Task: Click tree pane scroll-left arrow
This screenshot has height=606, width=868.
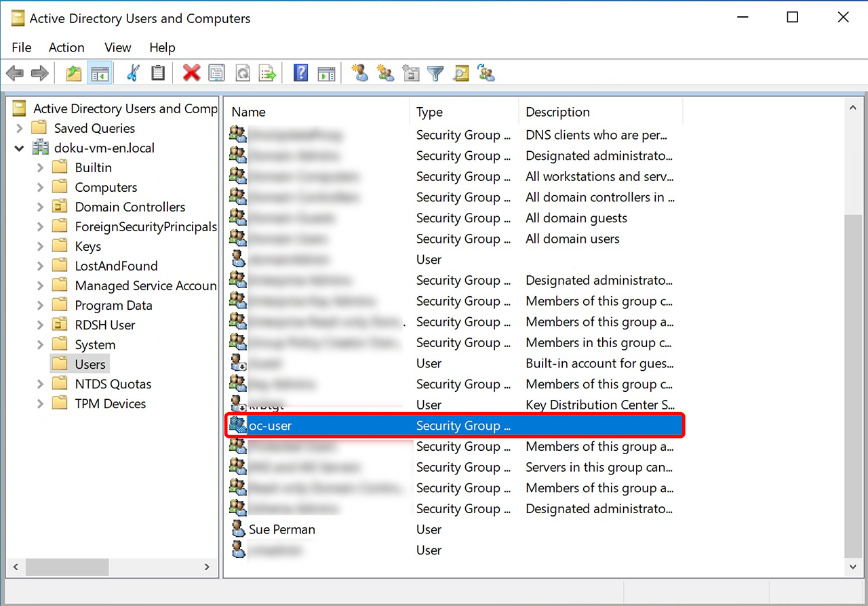Action: 15,567
